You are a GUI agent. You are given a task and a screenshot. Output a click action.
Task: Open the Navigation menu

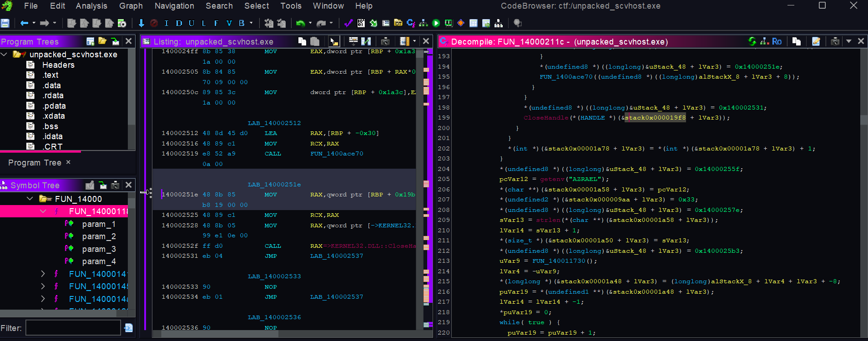(174, 6)
